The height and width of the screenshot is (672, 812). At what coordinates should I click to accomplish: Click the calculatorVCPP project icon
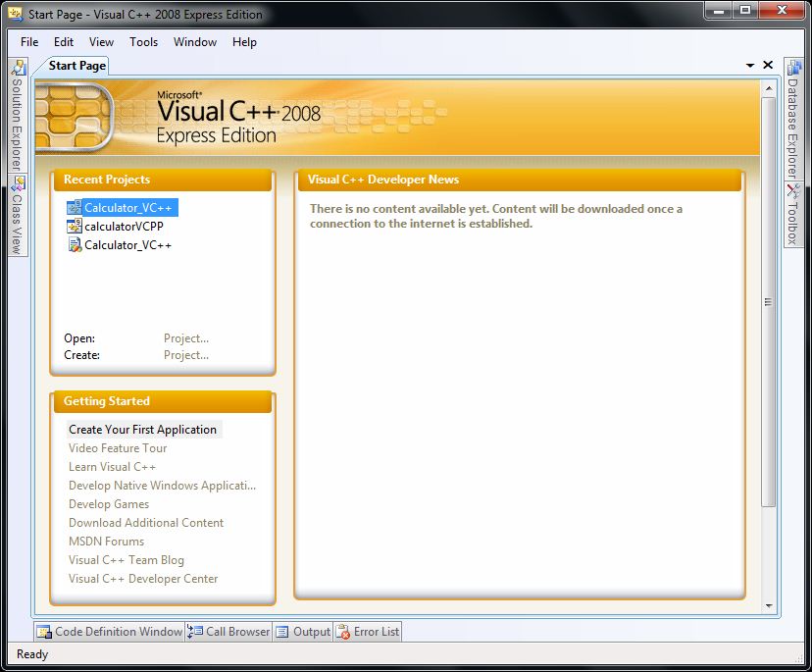[73, 226]
